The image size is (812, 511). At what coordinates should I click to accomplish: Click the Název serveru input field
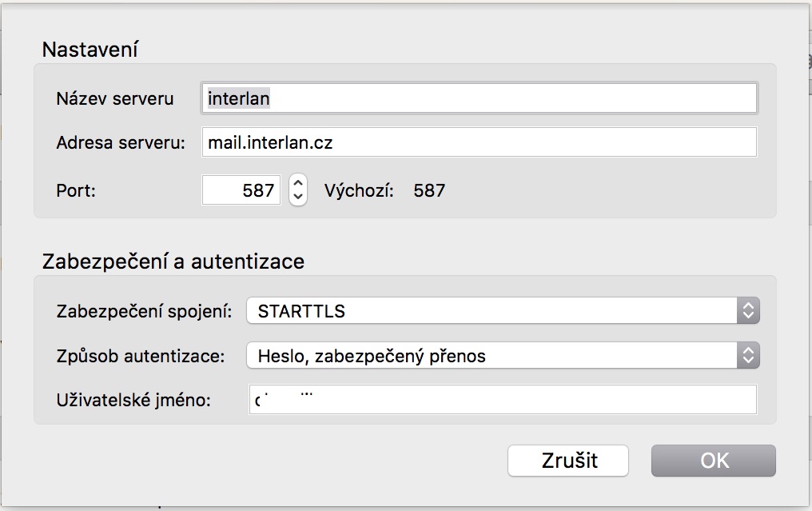pyautogui.click(x=479, y=98)
